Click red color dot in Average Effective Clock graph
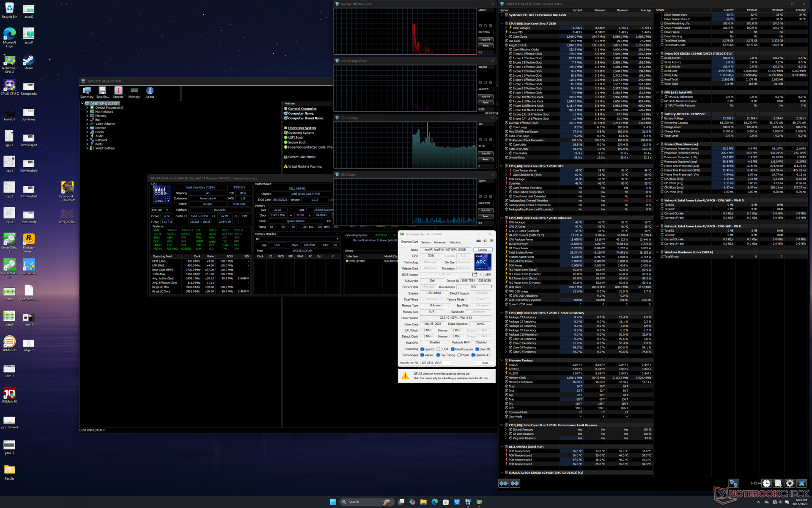Screen dimensions: 812x508 point(480,26)
